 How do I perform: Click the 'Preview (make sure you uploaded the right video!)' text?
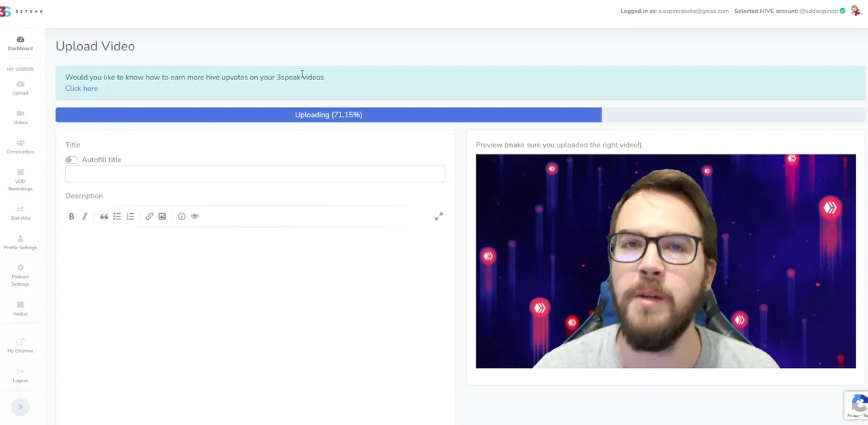(559, 145)
